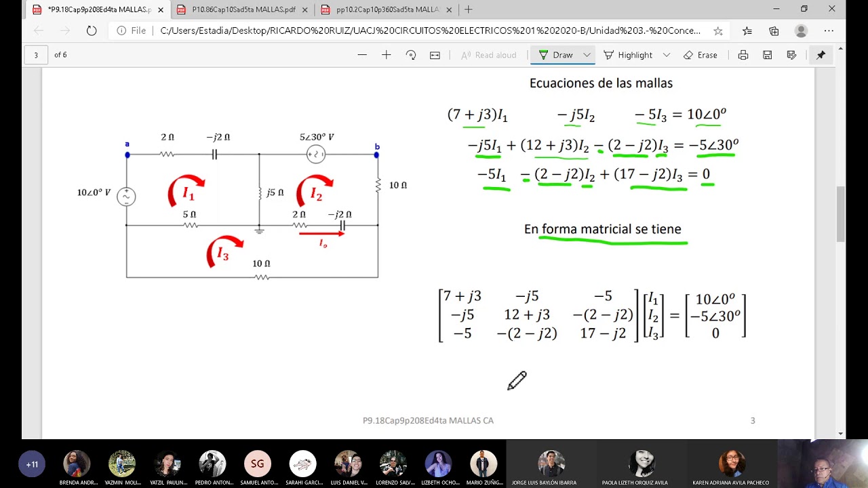
Task: Expand Draw color options dropdown
Action: point(587,55)
